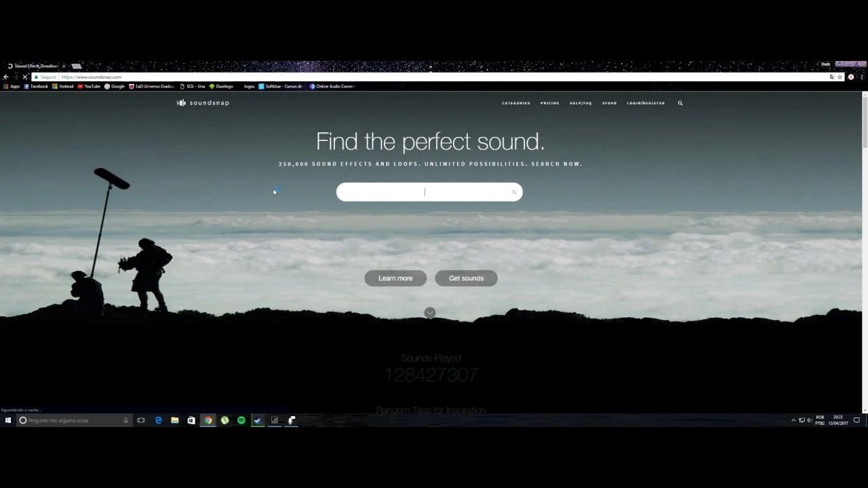Stop page loading with the X button
This screenshot has height=488, width=868.
[25, 77]
